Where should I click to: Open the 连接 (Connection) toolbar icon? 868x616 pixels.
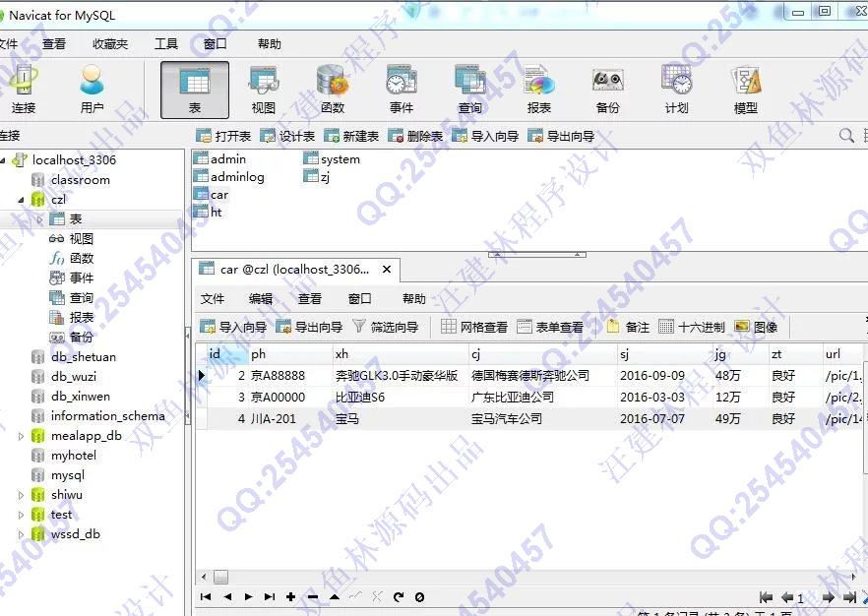(x=24, y=90)
